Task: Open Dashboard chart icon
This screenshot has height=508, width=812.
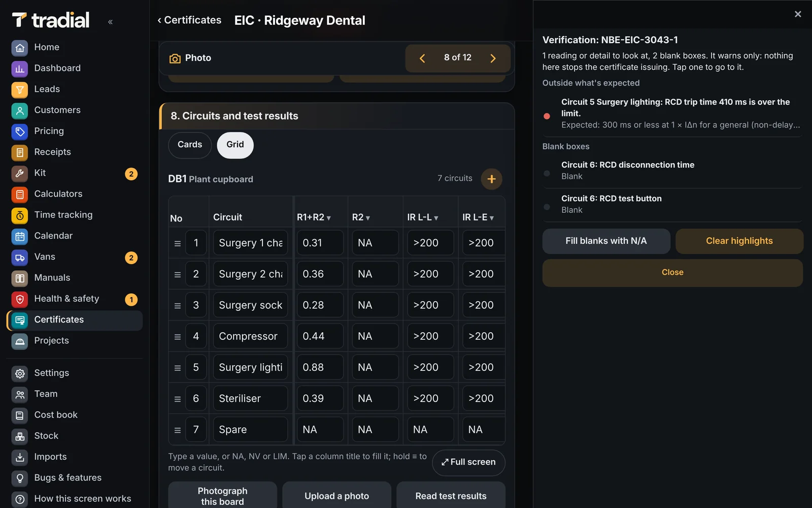Action: click(20, 69)
